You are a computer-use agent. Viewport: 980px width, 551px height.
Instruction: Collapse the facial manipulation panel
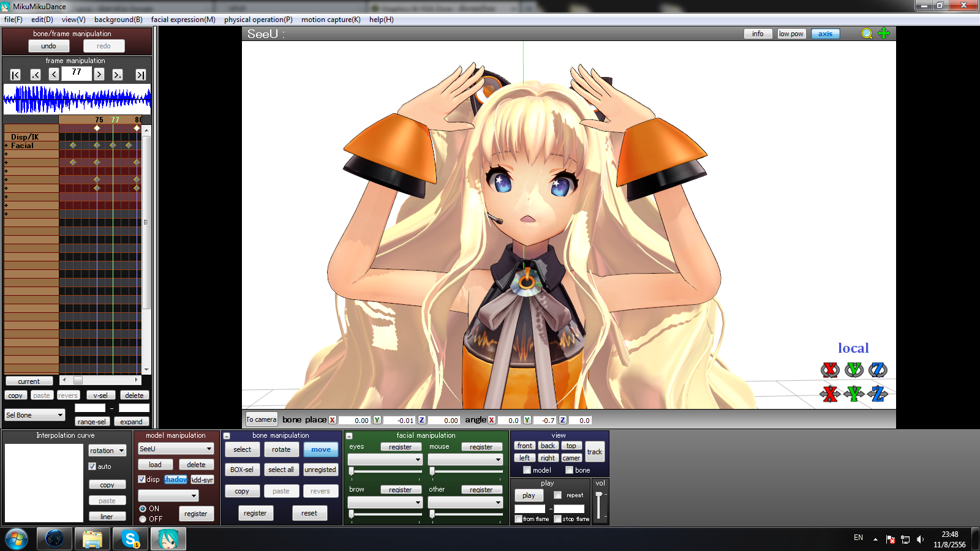click(349, 436)
